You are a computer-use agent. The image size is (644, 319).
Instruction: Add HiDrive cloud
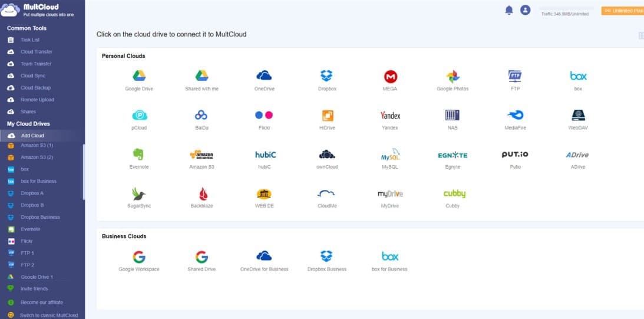click(x=328, y=120)
